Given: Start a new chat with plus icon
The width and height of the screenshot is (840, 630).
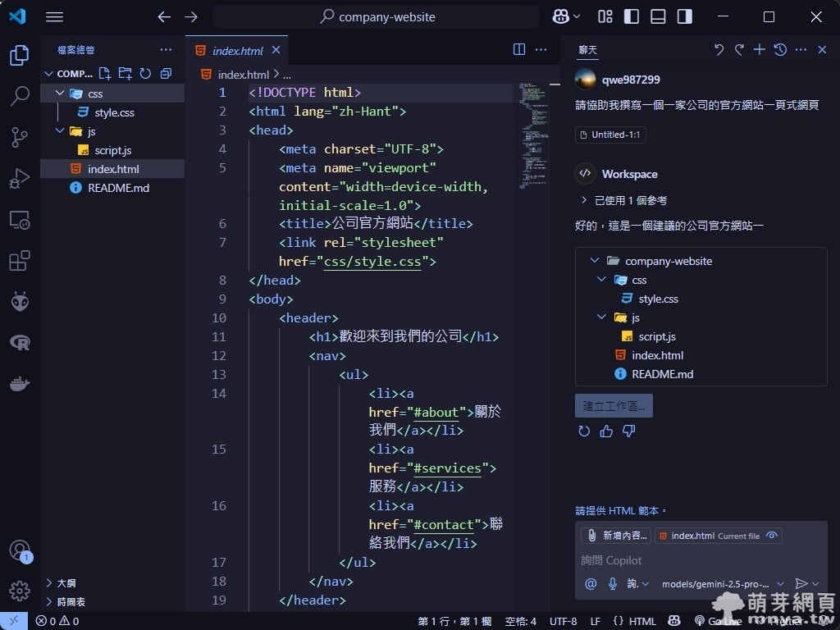Looking at the screenshot, I should click(760, 50).
